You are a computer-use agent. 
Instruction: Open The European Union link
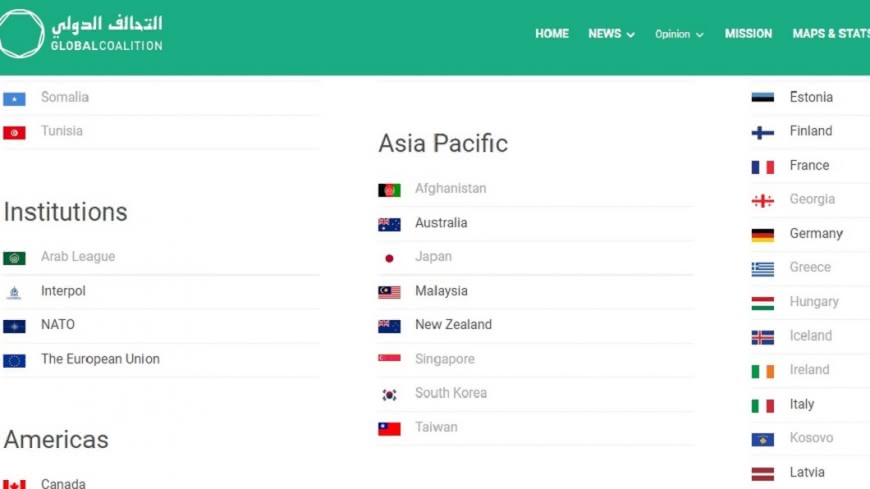(100, 359)
